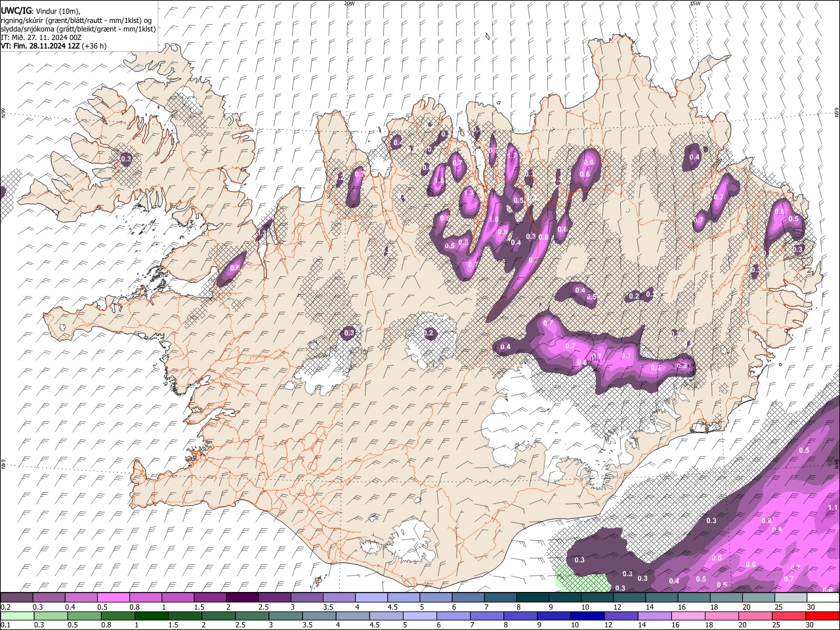Pick the dark mauve 0.2 snow legend swatch
Screen dimensions: 840x630
pyautogui.click(x=16, y=598)
